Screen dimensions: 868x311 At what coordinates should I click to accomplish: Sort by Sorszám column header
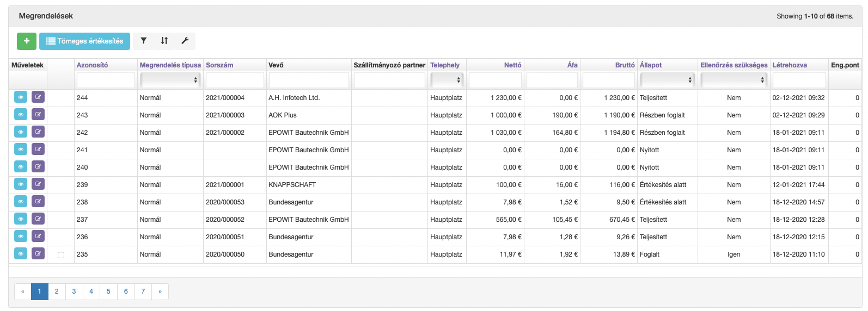pyautogui.click(x=219, y=65)
